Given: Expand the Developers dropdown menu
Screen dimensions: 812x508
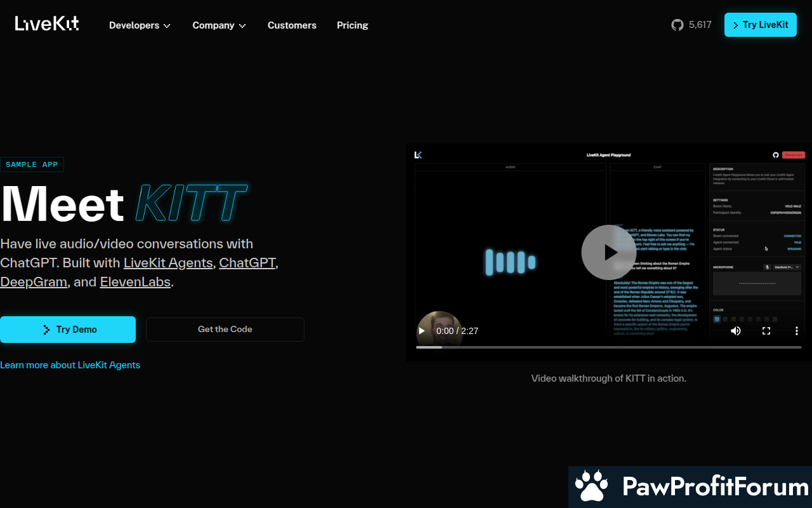Looking at the screenshot, I should (x=140, y=25).
